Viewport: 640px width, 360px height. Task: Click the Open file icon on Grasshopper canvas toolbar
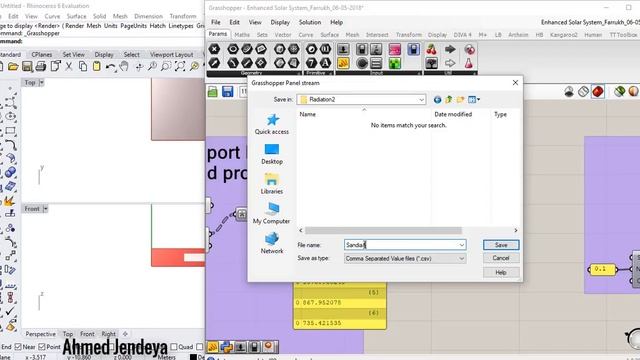[213, 91]
